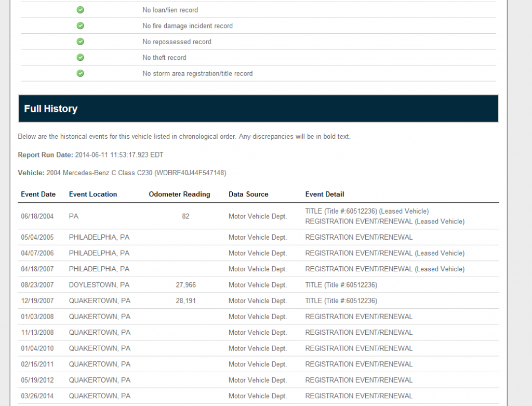Select event date 03/26/2014
Viewport: 532px width, 406px height.
[x=37, y=396]
